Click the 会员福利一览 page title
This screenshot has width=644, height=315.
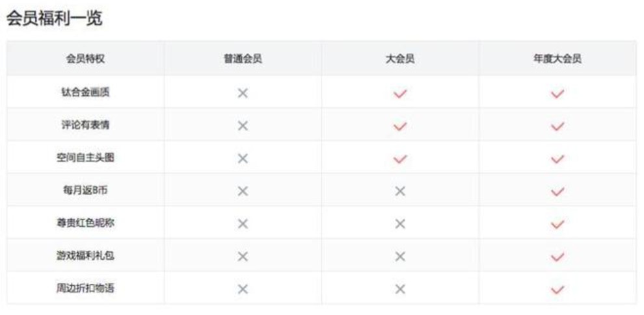point(54,19)
